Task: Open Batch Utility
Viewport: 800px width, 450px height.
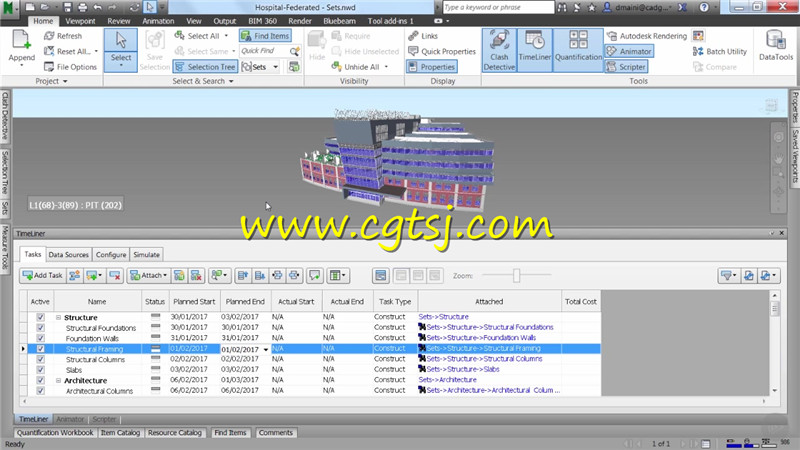Action: click(720, 51)
